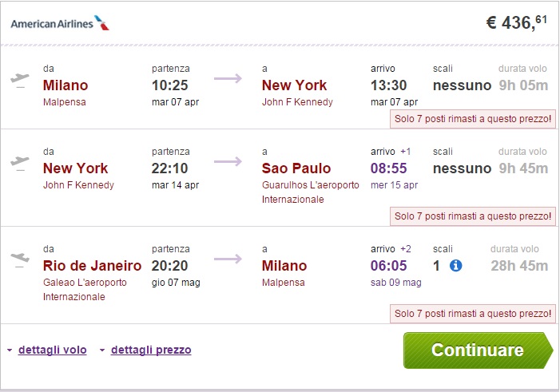Click the seats-left notice on third flight
Image resolution: width=560 pixels, height=392 pixels.
coord(473,314)
